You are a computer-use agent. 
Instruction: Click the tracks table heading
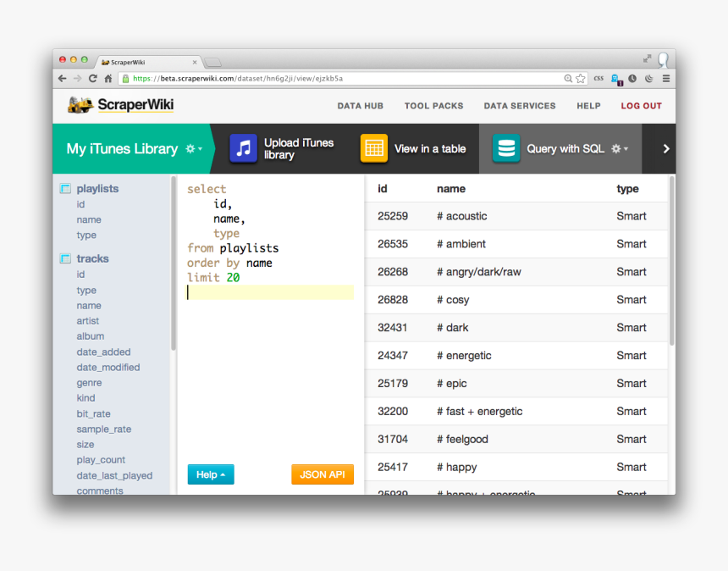click(x=92, y=258)
